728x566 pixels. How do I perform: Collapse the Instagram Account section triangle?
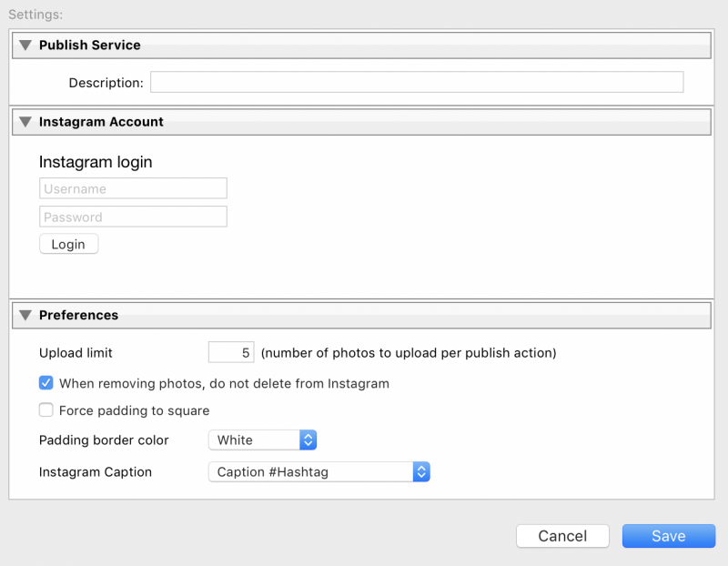(x=25, y=122)
